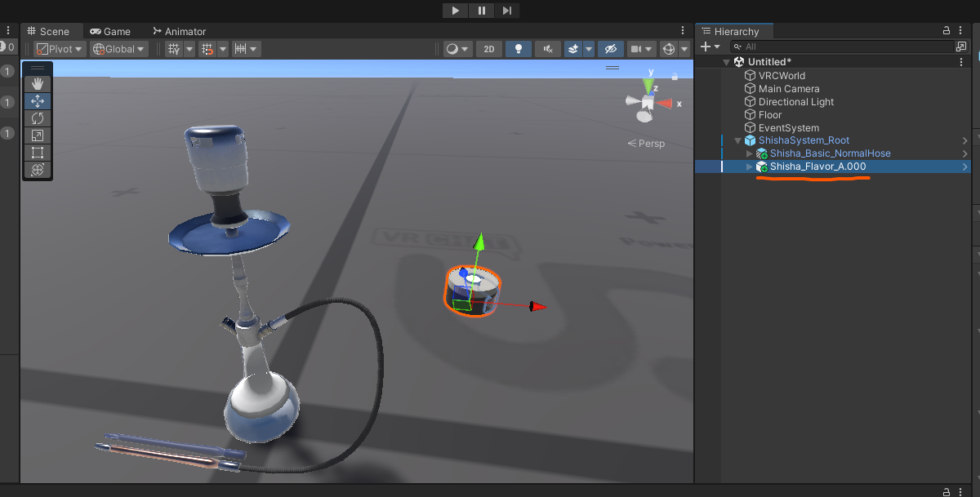Switch to the Game tab
Image resolution: width=980 pixels, height=497 pixels.
point(110,31)
